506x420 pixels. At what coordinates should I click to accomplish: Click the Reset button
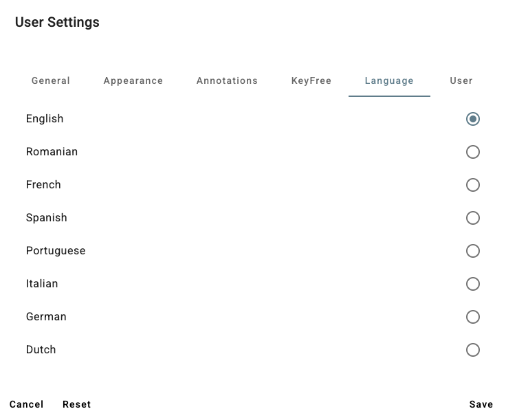[77, 404]
